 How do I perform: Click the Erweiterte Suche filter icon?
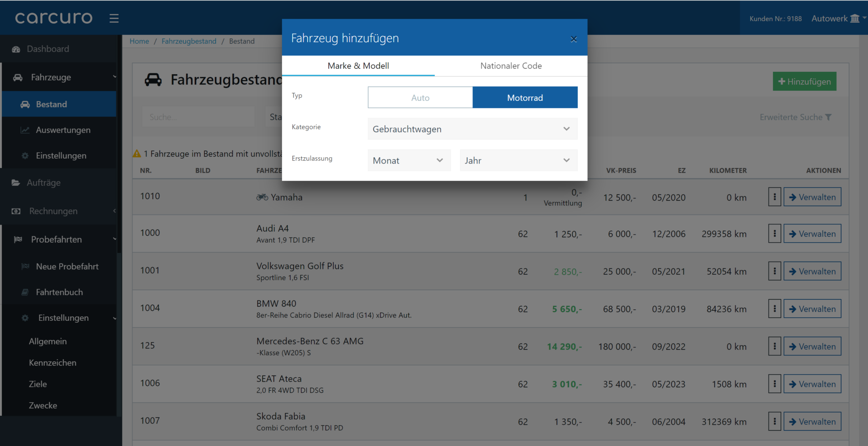click(x=828, y=117)
